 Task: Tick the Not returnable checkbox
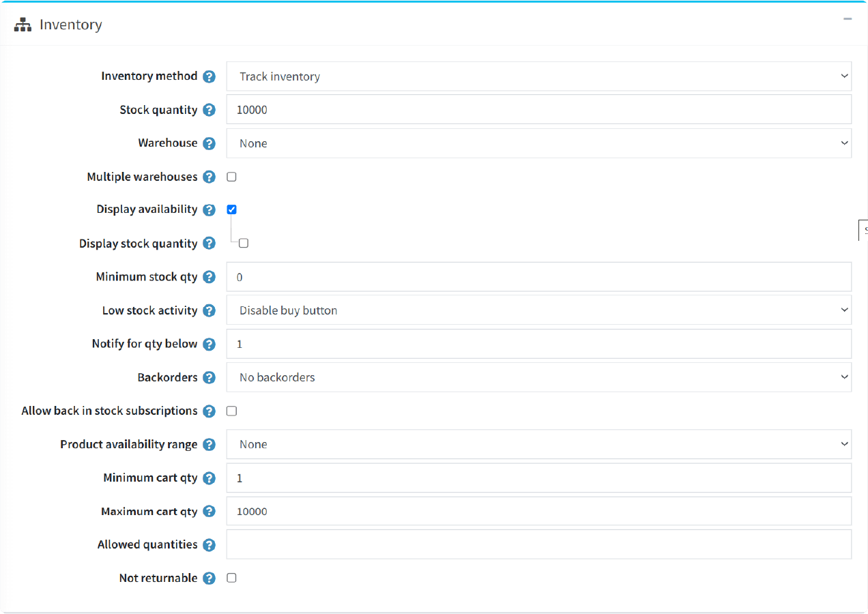[x=231, y=578]
